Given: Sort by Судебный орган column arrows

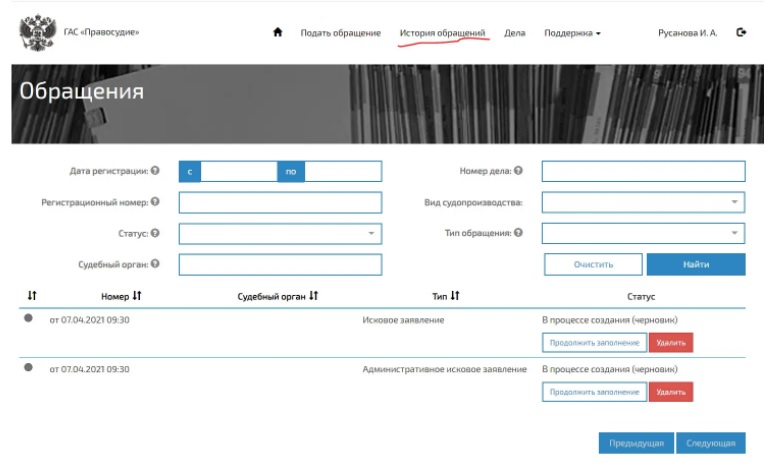Looking at the screenshot, I should pyautogui.click(x=313, y=296).
